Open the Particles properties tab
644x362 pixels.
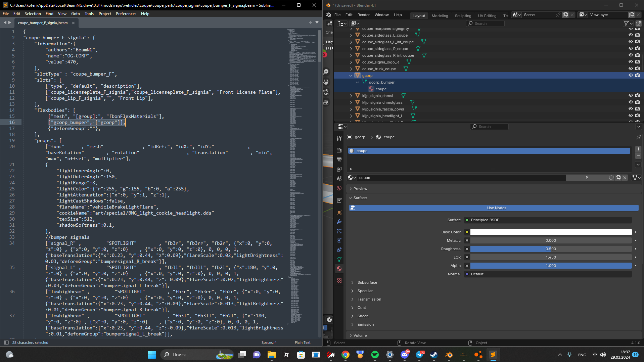pos(339,231)
